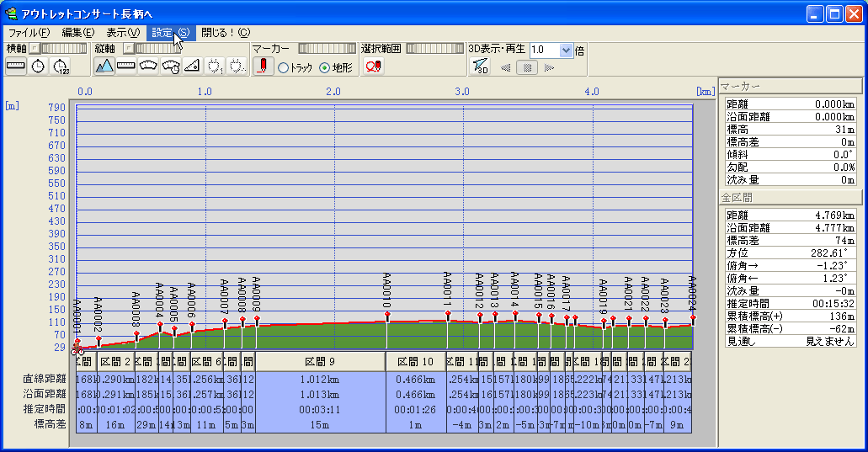This screenshot has height=452, width=868.
Task: Click waypoint marker AA0002 on the profile
Action: (99, 338)
